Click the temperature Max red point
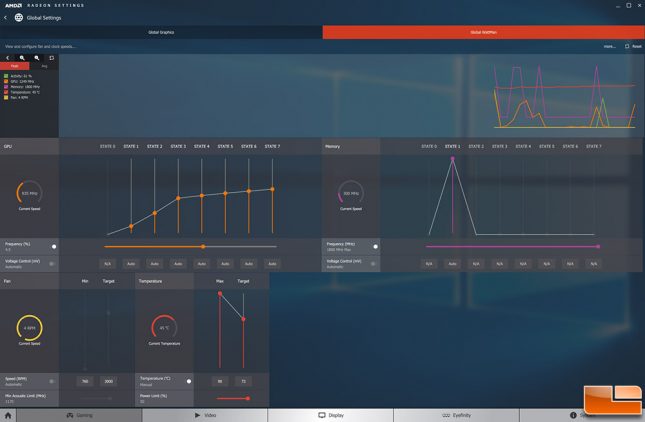 [x=220, y=294]
